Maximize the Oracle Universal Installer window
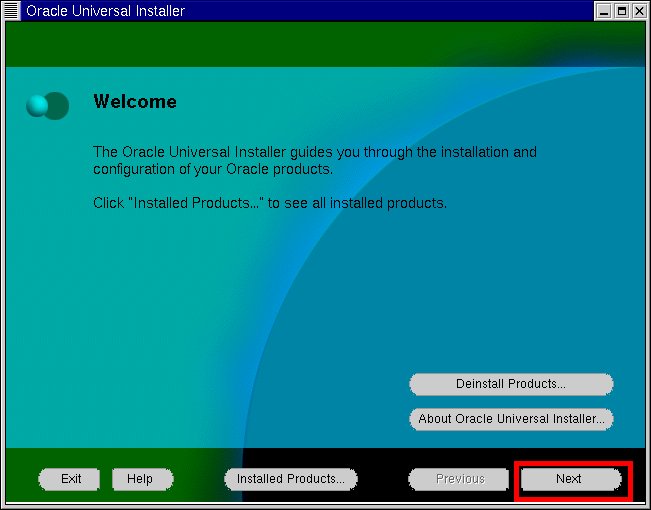 pos(622,11)
